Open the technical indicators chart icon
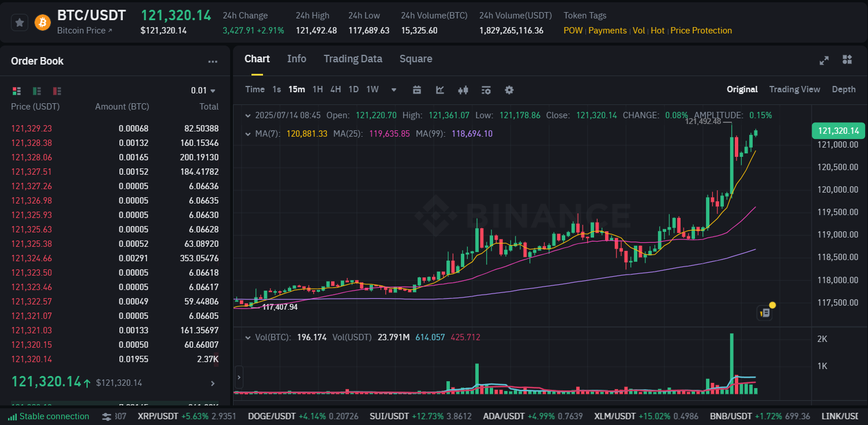Screen dimensions: 868x425 (x=440, y=89)
